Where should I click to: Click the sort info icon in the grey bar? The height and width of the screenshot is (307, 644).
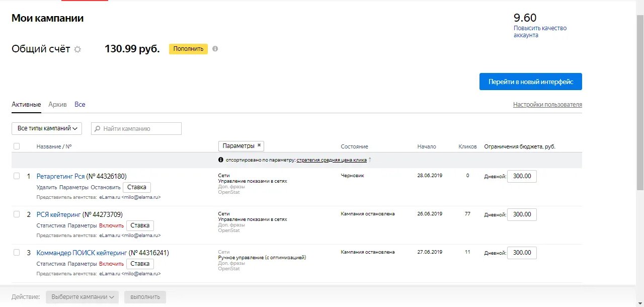click(221, 160)
